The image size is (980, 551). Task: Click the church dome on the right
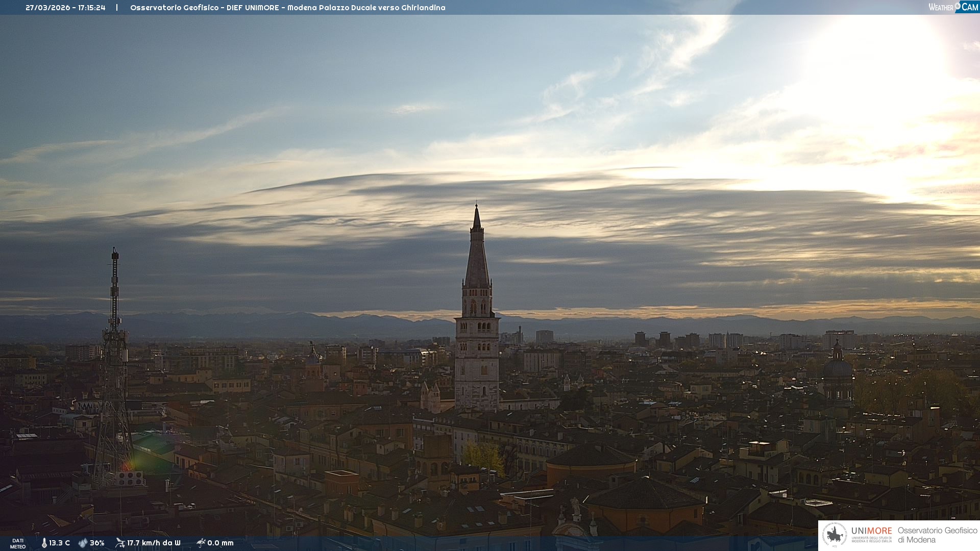[x=837, y=367]
